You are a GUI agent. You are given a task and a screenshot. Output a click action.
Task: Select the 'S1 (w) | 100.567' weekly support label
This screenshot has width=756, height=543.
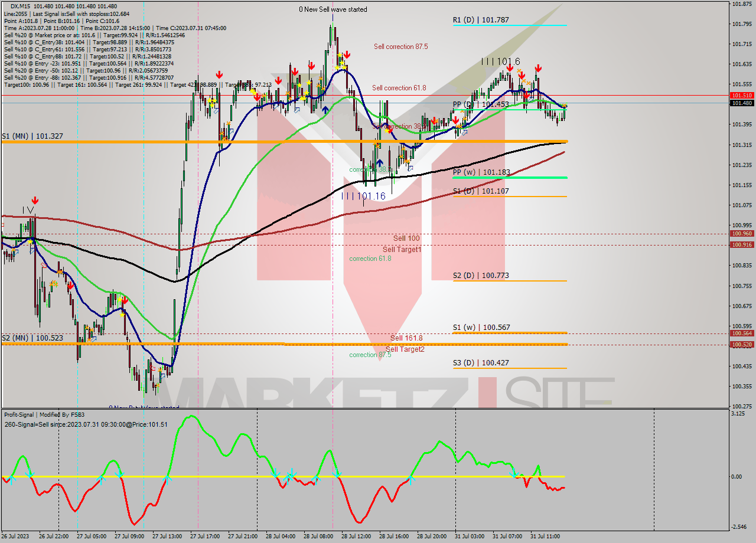tap(481, 328)
